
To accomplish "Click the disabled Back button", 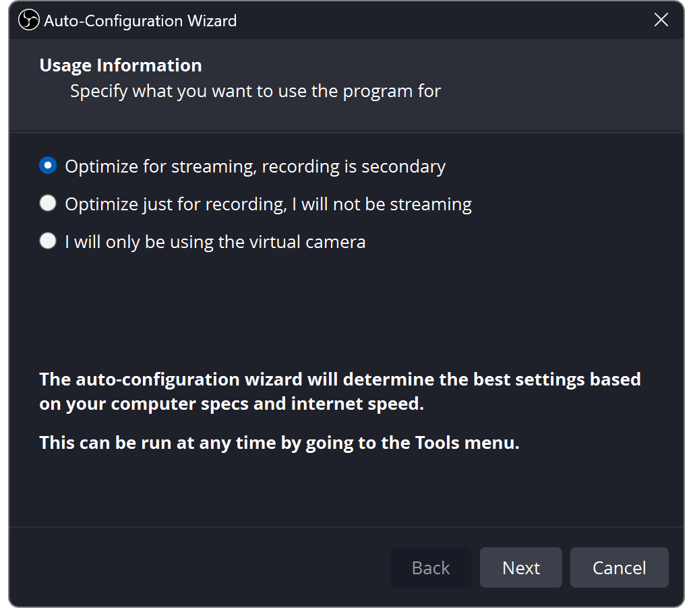I will click(431, 567).
